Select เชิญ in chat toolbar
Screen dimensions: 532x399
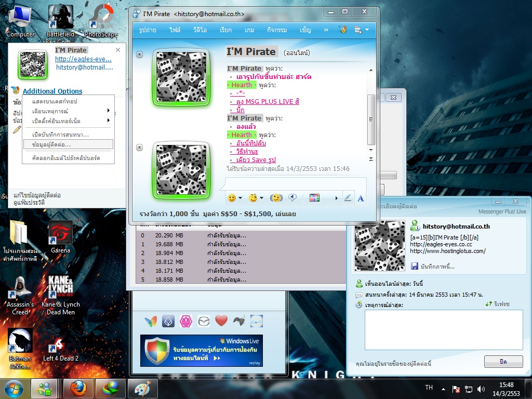[305, 30]
